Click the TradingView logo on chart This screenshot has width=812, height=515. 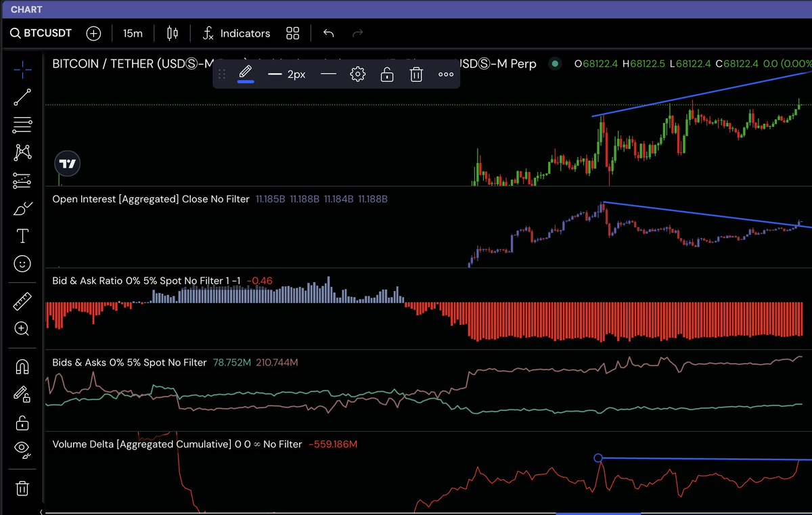coord(67,164)
